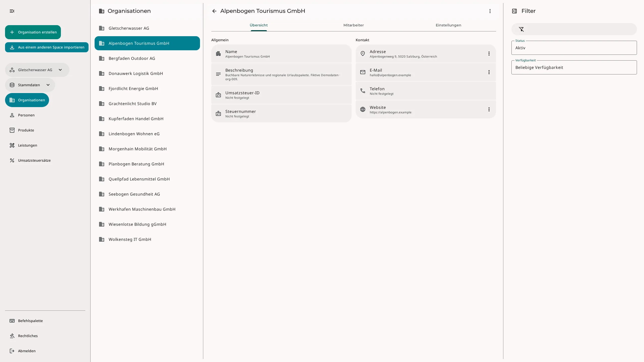Collapse the Filter panel icon
This screenshot has height=362, width=644.
pyautogui.click(x=514, y=11)
